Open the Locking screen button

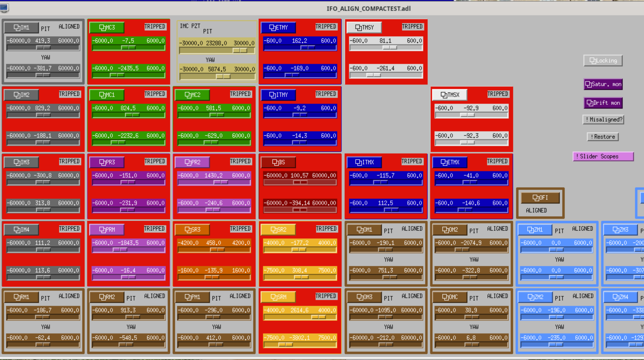[x=603, y=61]
